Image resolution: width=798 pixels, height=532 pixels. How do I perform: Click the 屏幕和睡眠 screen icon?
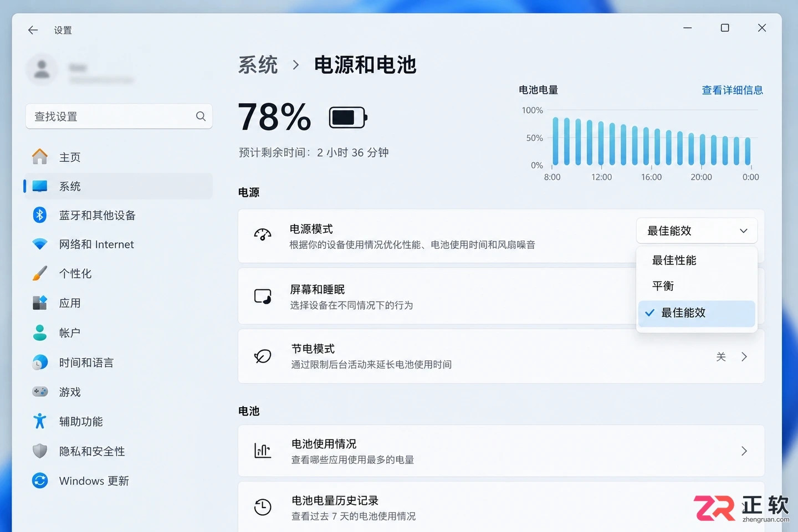coord(263,296)
